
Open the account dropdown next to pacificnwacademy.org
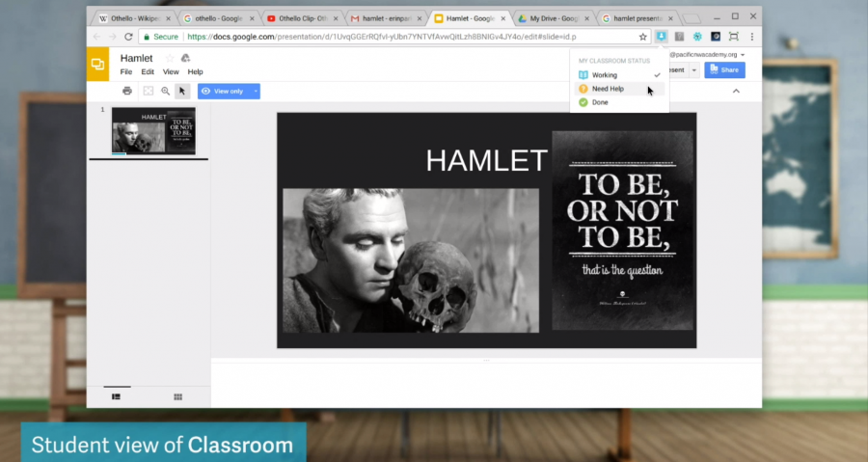click(743, 55)
